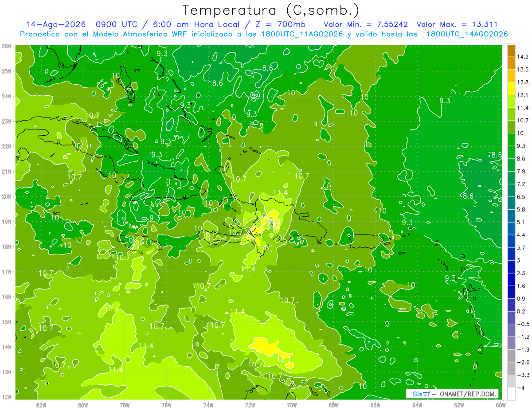Click the "78W" longitude axis label
The height and width of the screenshot is (411, 532).
coord(125,405)
